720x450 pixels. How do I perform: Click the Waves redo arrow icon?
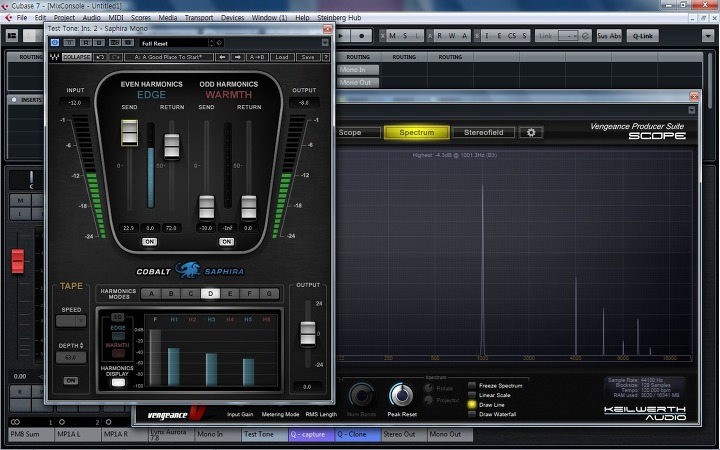[115, 57]
